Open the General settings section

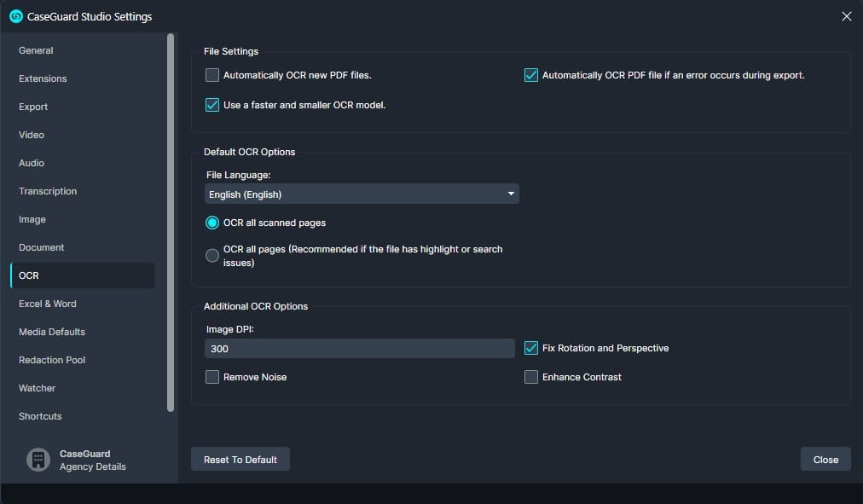point(36,50)
